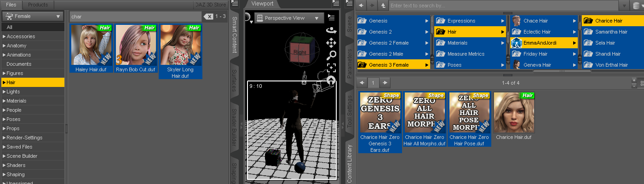Open the Smart Content pane options menu
Viewport: 644px width, 184px height.
pos(234,4)
